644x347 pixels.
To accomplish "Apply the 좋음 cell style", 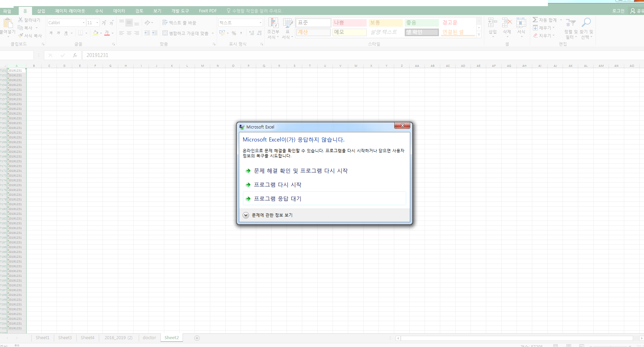I will coord(422,22).
